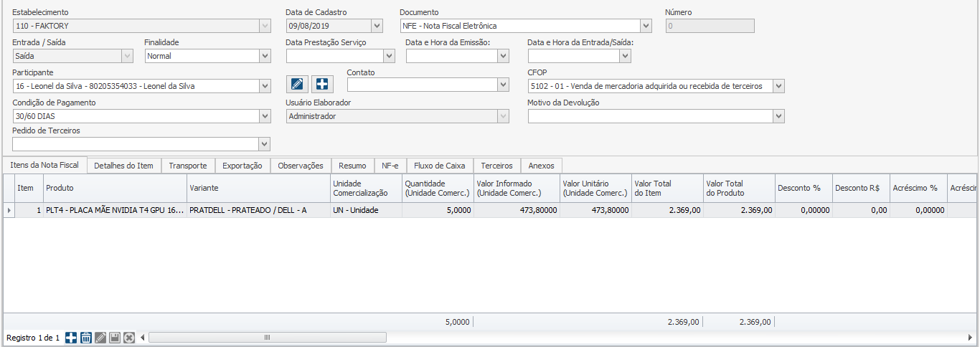Expand the Motivo da Devolução dropdown
Viewport: 980px width, 347px height.
tap(778, 116)
